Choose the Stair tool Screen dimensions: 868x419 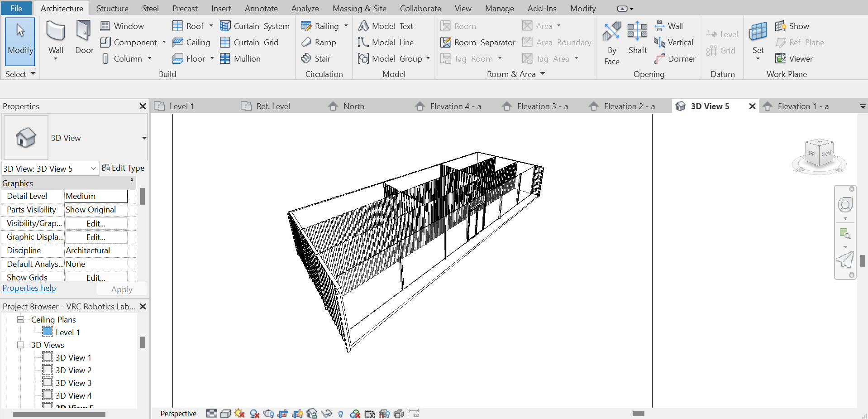[316, 58]
